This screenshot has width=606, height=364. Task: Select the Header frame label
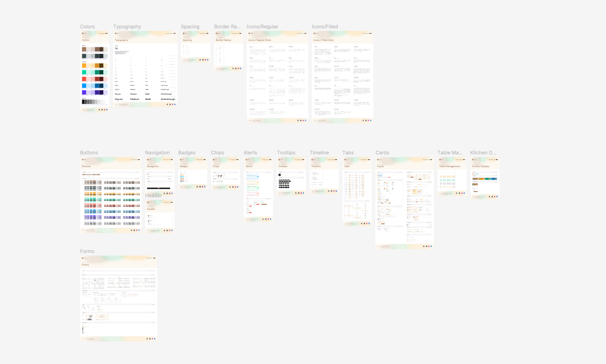[x=153, y=195]
